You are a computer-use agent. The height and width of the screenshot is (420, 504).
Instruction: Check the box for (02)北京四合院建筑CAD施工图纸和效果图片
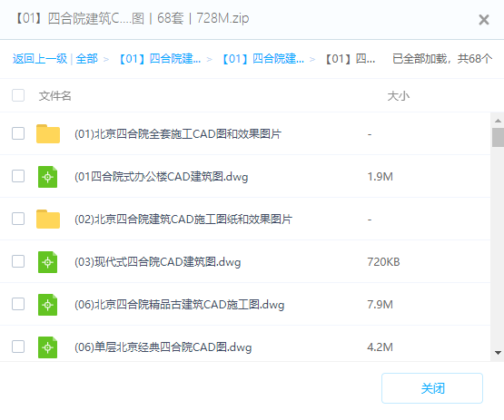tap(18, 219)
